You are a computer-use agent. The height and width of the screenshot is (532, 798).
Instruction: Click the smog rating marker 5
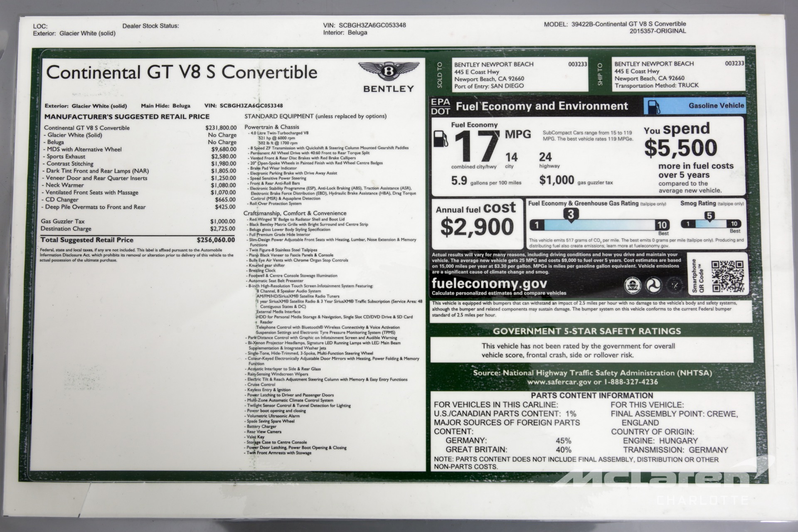[x=709, y=216]
